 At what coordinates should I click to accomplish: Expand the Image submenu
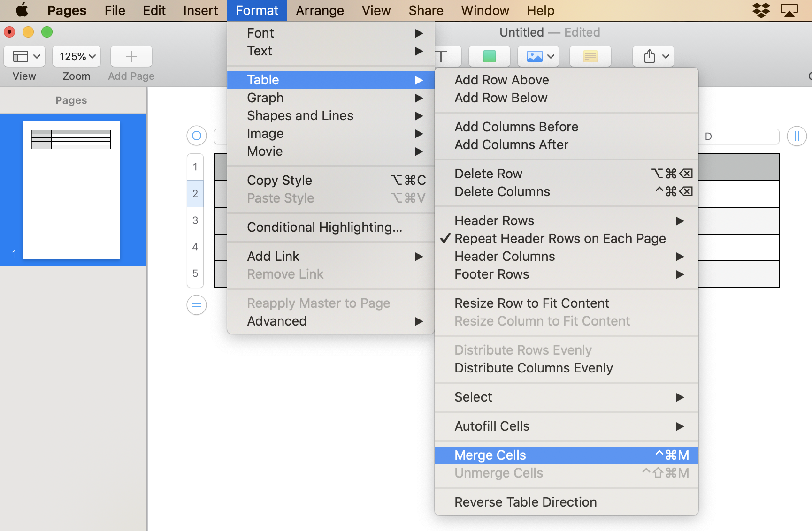tap(331, 133)
